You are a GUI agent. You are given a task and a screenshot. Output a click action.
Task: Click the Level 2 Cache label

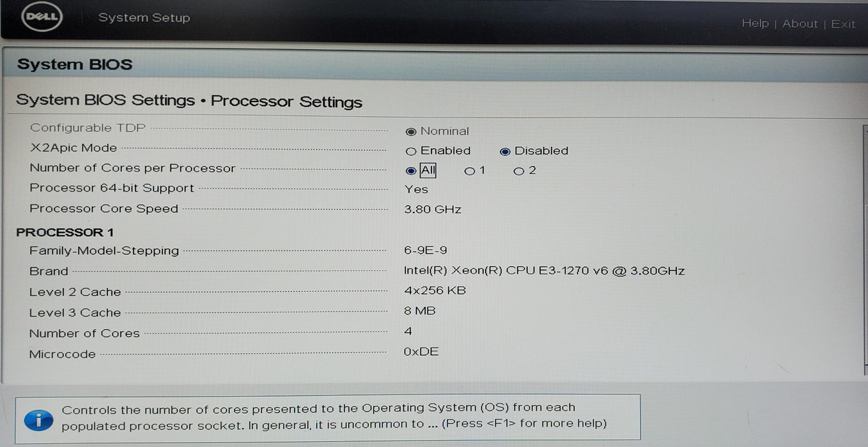point(75,292)
